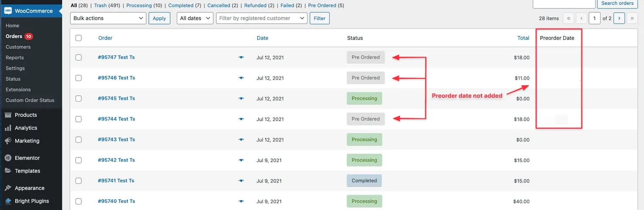Viewport: 644px width, 210px height.
Task: Open the Appearance paintbrush icon
Action: point(8,188)
